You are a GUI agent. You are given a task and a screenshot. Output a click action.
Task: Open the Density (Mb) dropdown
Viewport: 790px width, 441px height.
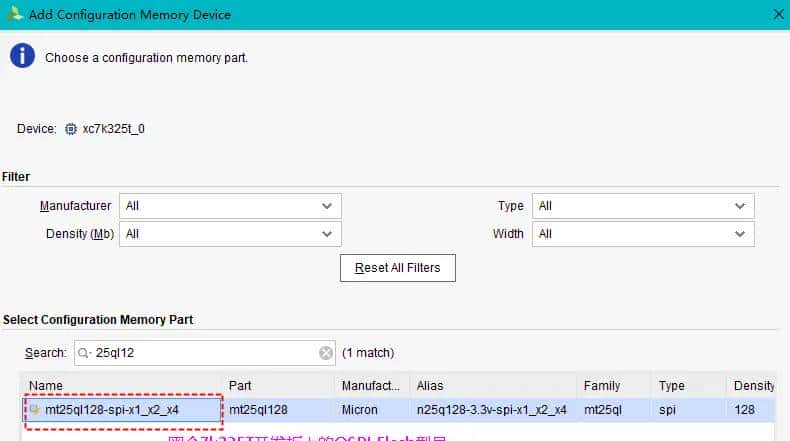[230, 234]
